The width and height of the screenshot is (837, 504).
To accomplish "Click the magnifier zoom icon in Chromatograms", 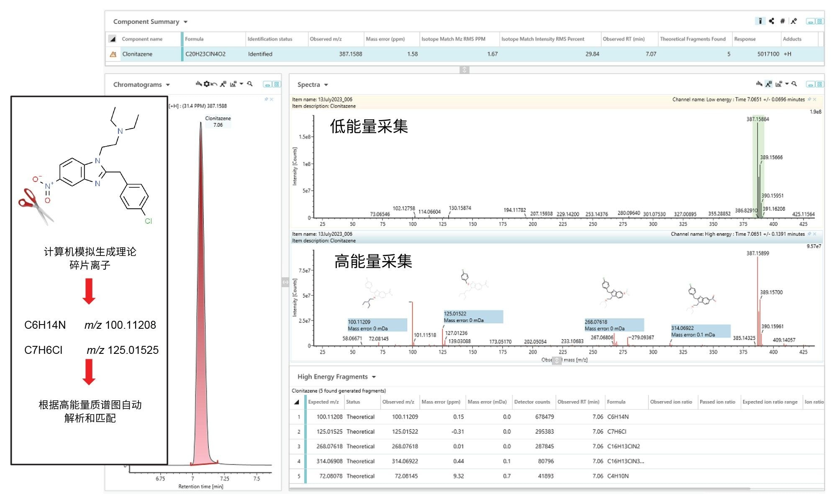I will point(250,84).
